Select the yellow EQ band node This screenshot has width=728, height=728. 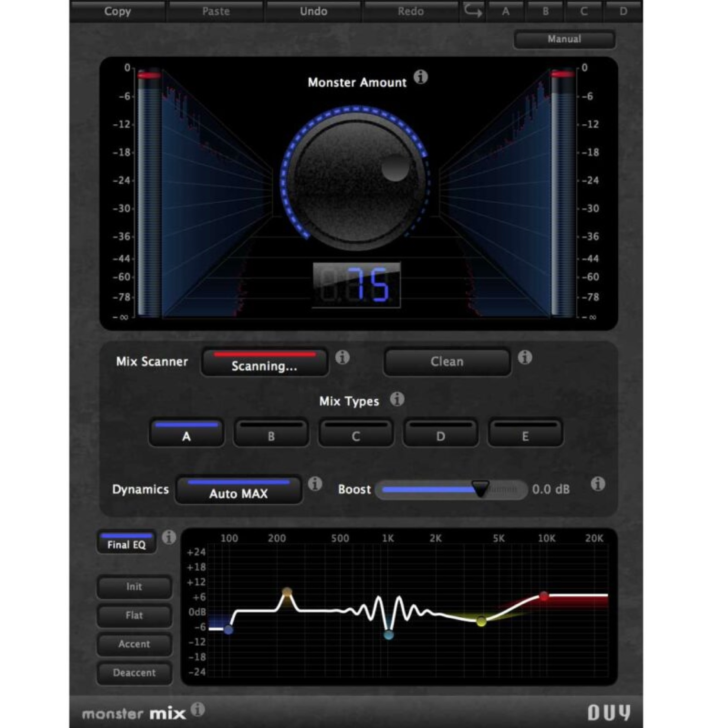click(x=481, y=621)
